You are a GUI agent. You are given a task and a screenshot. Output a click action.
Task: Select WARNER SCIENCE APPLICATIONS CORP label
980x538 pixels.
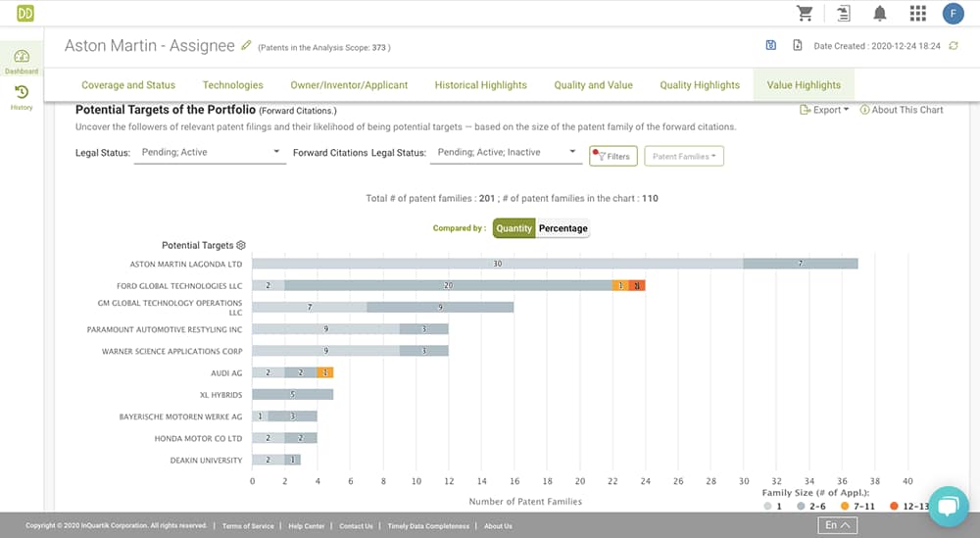(x=171, y=351)
